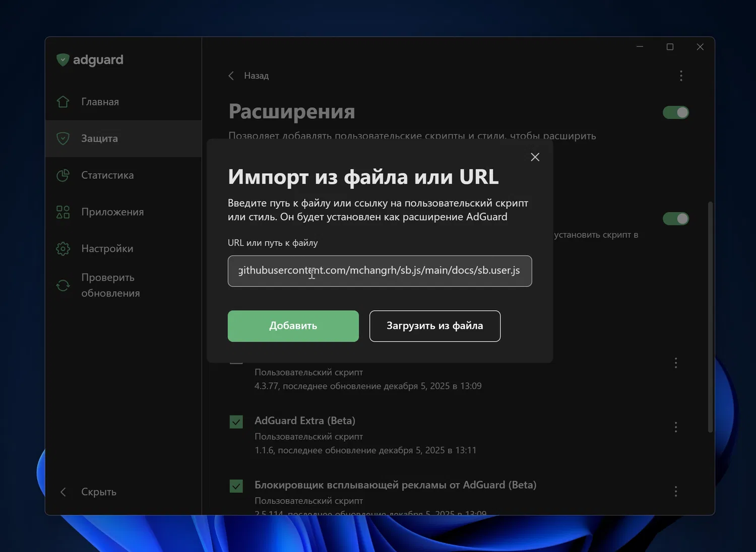Click the Приложения grid icon
756x552 pixels.
click(63, 212)
